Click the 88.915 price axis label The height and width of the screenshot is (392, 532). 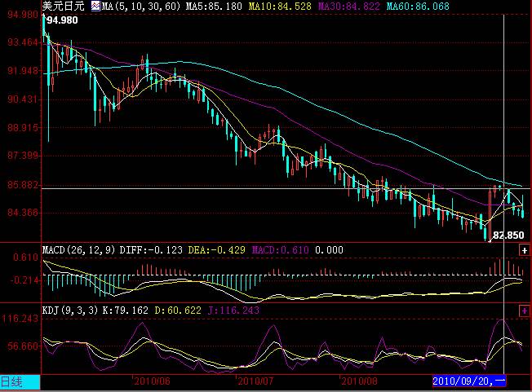(23, 128)
